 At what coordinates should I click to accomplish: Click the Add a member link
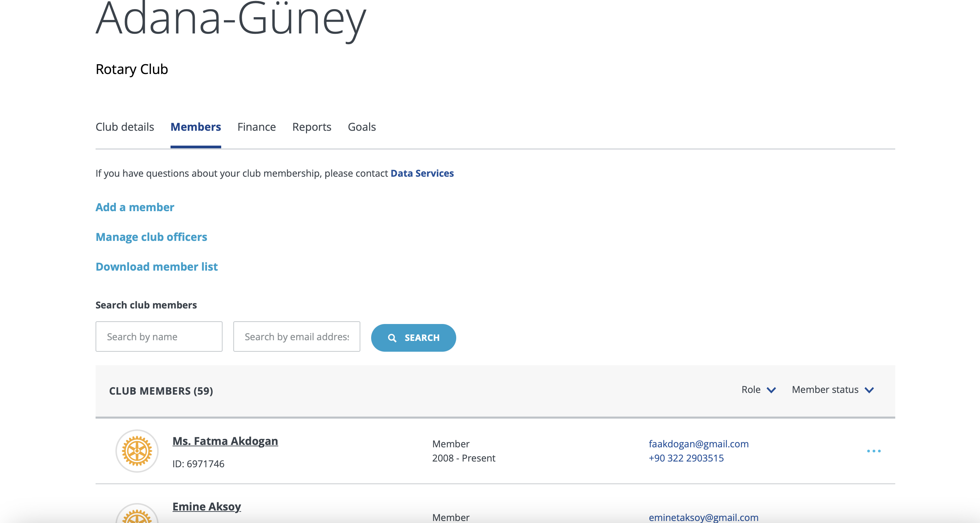(135, 207)
